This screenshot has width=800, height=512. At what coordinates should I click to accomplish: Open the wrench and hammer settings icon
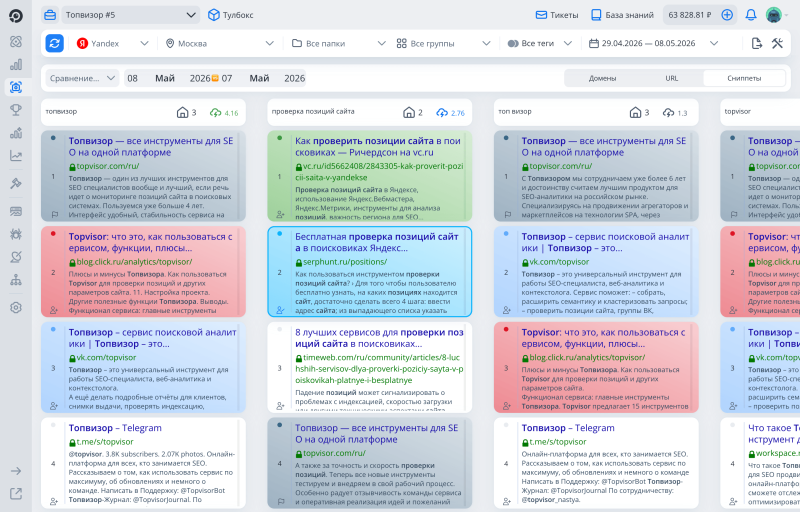point(777,43)
